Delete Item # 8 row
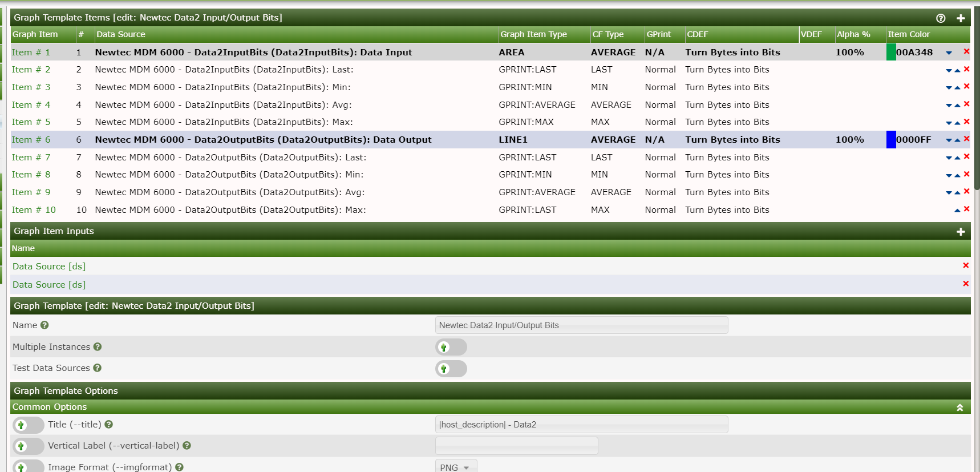980x472 pixels. point(966,174)
